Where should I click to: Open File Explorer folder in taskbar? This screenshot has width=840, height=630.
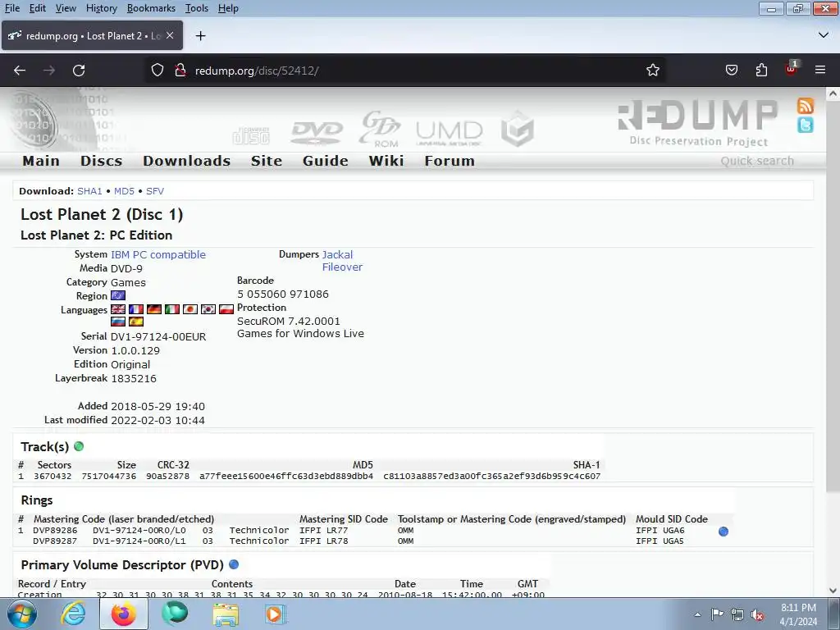pos(226,614)
